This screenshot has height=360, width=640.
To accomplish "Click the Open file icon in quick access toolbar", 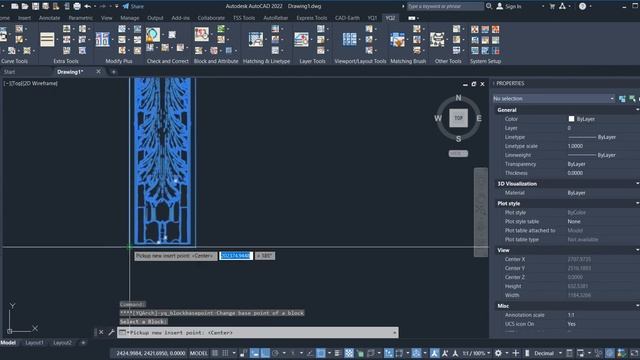I will [x=25, y=6].
